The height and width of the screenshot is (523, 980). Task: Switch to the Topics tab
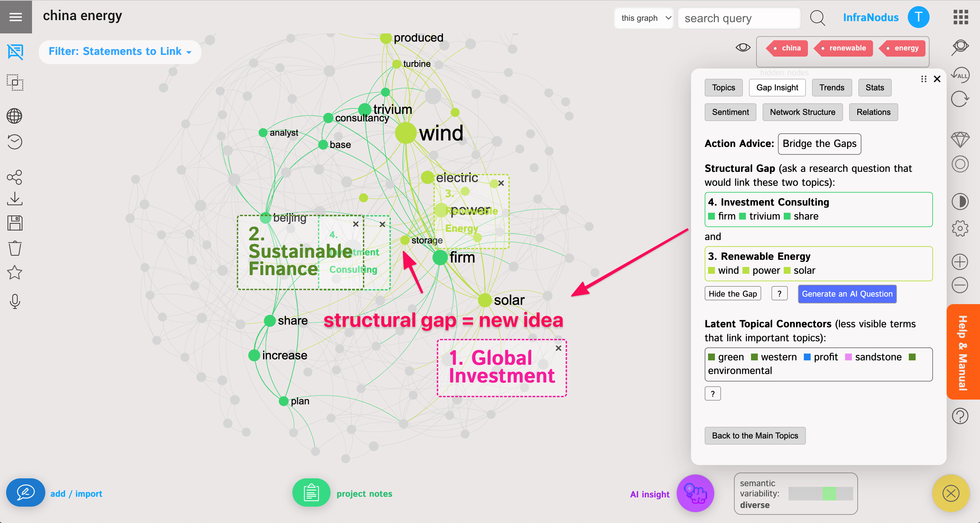click(x=723, y=88)
